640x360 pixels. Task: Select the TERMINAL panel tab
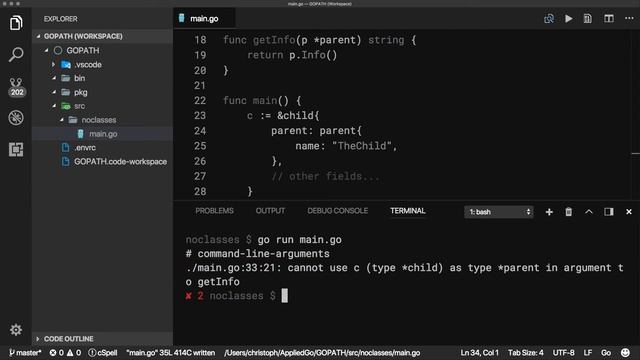407,211
